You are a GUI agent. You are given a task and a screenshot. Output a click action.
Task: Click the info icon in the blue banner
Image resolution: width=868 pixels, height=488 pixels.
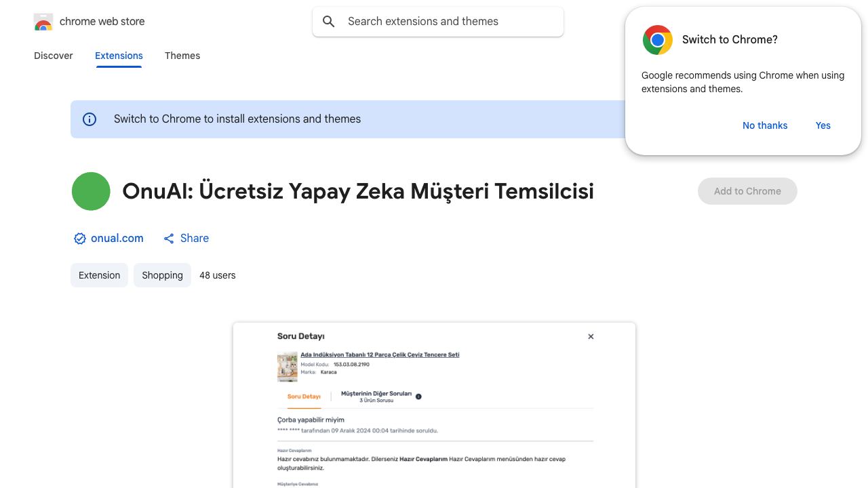click(x=90, y=119)
